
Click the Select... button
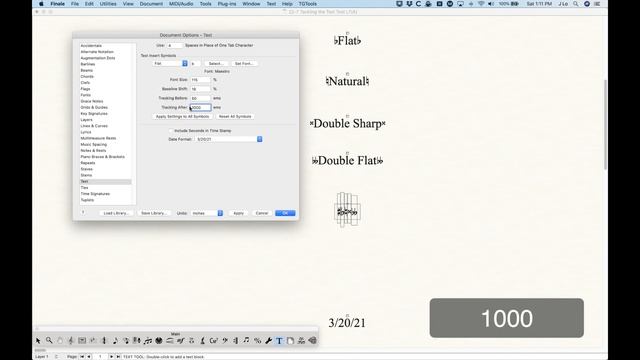(x=216, y=64)
